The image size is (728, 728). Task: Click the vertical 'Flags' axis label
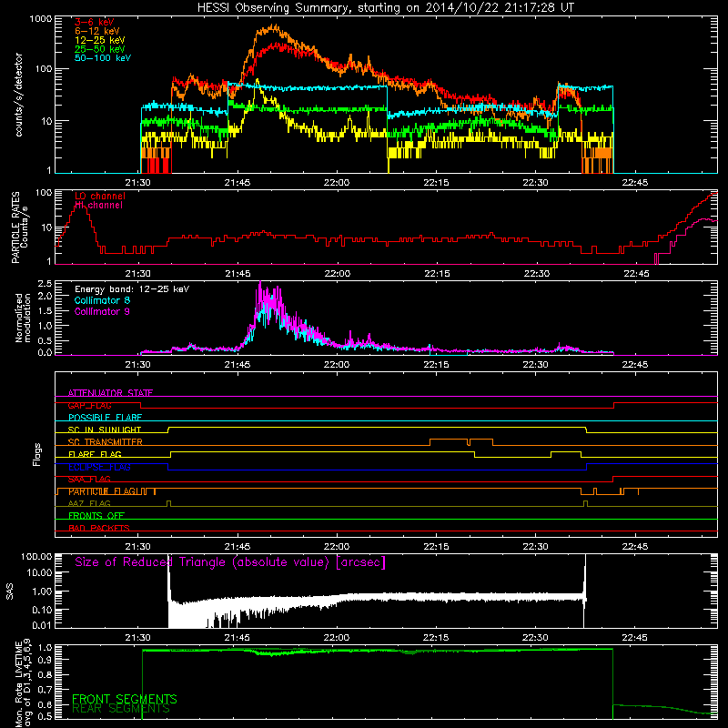37,454
